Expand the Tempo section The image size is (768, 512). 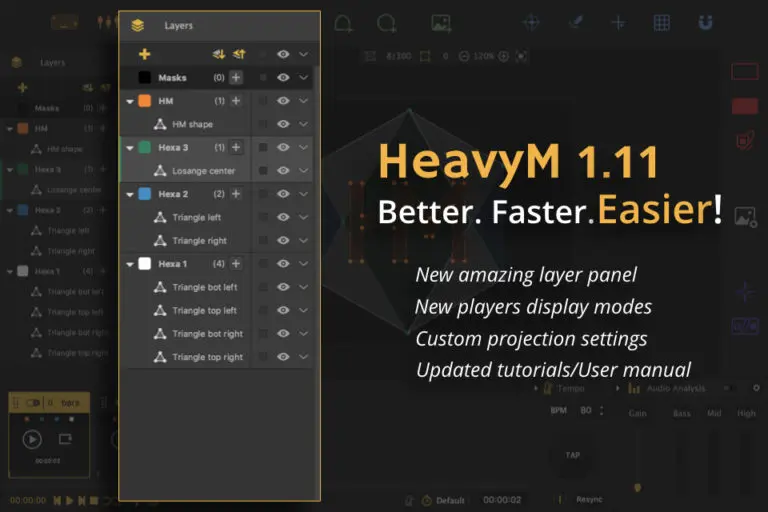536,389
